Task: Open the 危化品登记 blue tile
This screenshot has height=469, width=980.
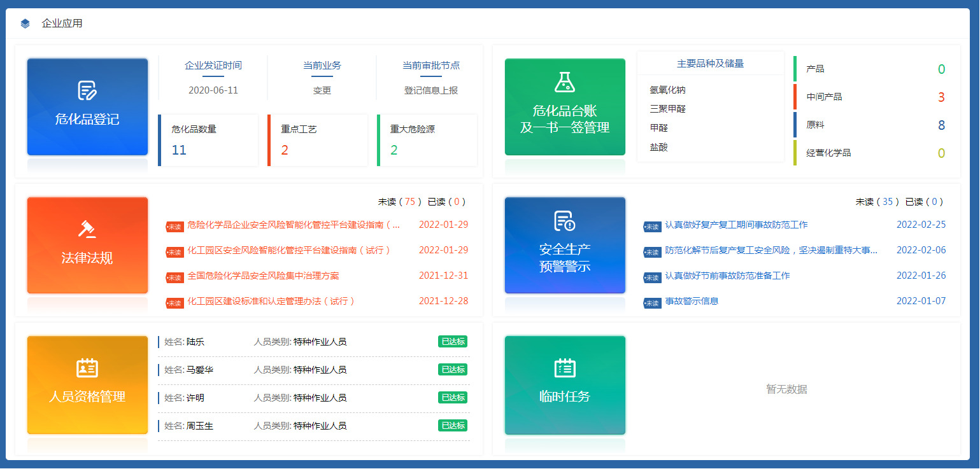Action: pyautogui.click(x=87, y=107)
